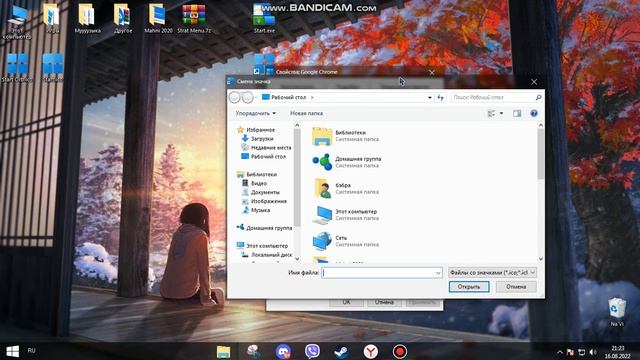640x360 pixels.
Task: Click the file list vertical scrollbar
Action: point(541,192)
